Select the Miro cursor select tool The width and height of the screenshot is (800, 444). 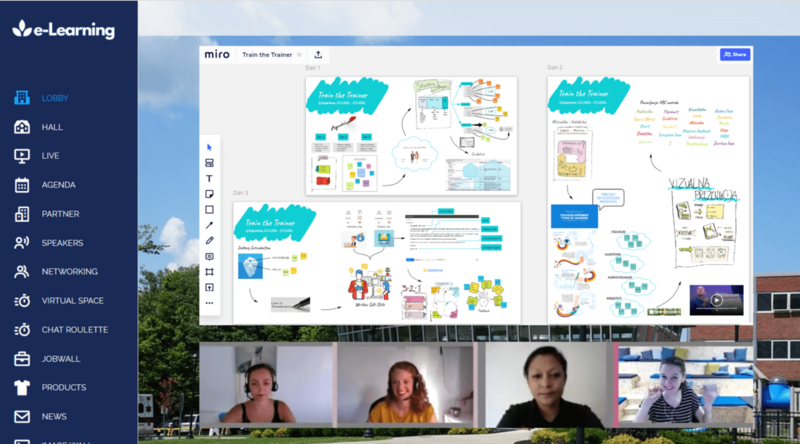pyautogui.click(x=209, y=147)
